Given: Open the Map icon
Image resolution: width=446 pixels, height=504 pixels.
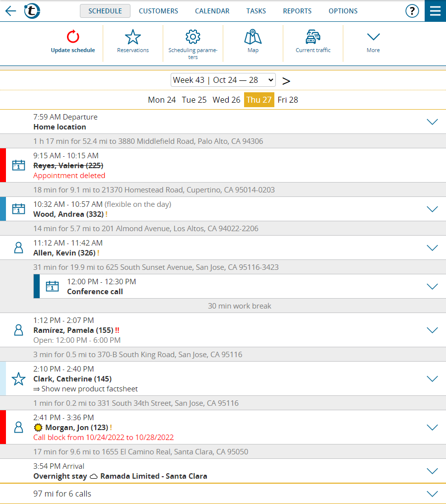Looking at the screenshot, I should [253, 37].
